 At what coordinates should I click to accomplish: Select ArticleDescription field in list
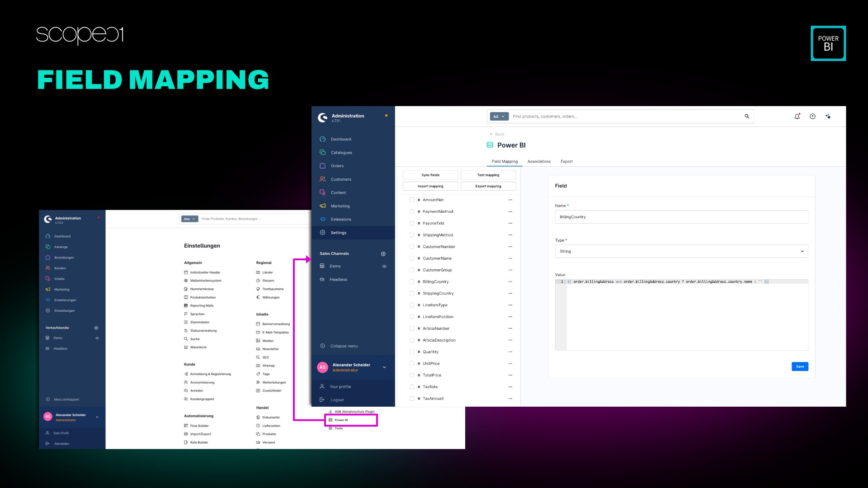(x=439, y=340)
